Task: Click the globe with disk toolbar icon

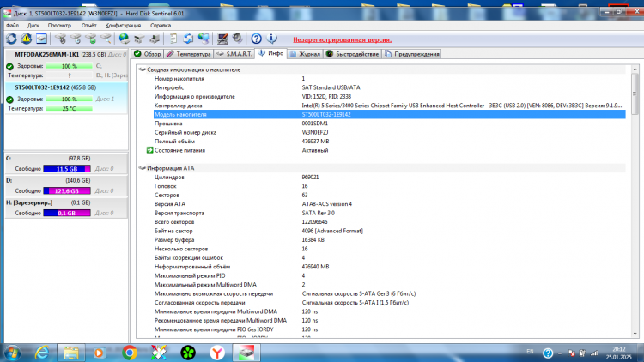Action: coord(124,39)
